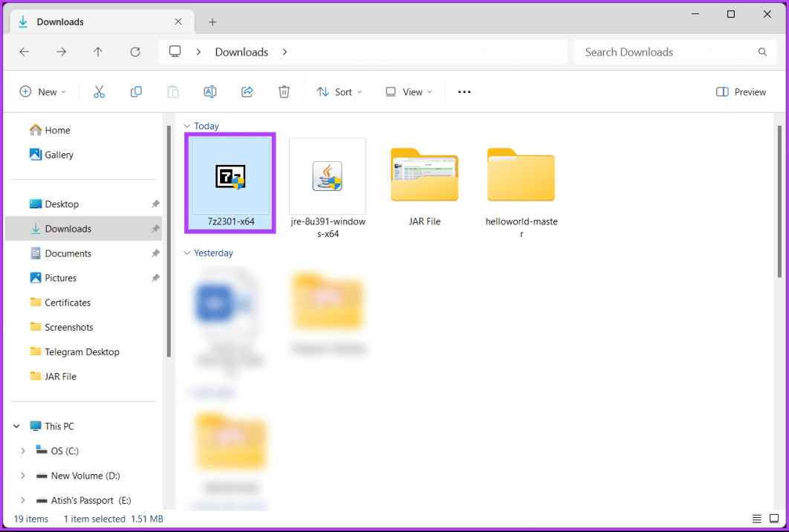This screenshot has width=789, height=532.
Task: Select the 7z2301-x64 installer file
Action: (231, 182)
